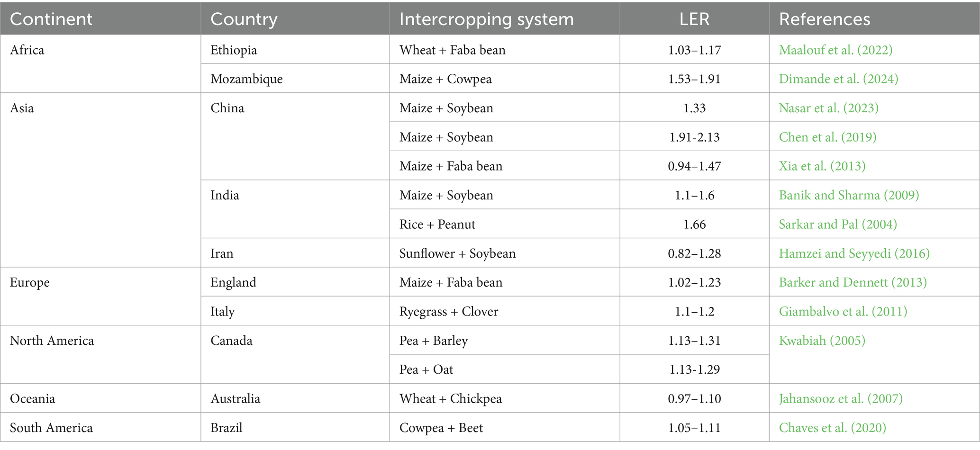The image size is (980, 450).
Task: Click the Intercropping system column header
Action: 486,19
